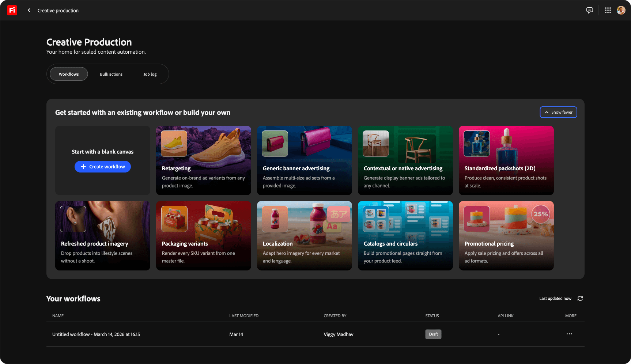This screenshot has width=631, height=364.
Task: Open the Localization workflow card
Action: [x=305, y=236]
